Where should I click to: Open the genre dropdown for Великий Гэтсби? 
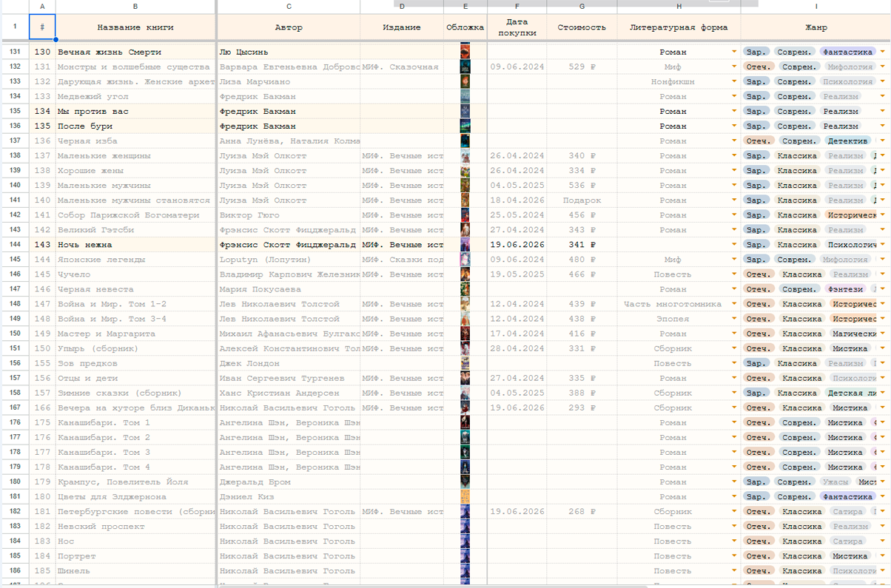(x=883, y=230)
